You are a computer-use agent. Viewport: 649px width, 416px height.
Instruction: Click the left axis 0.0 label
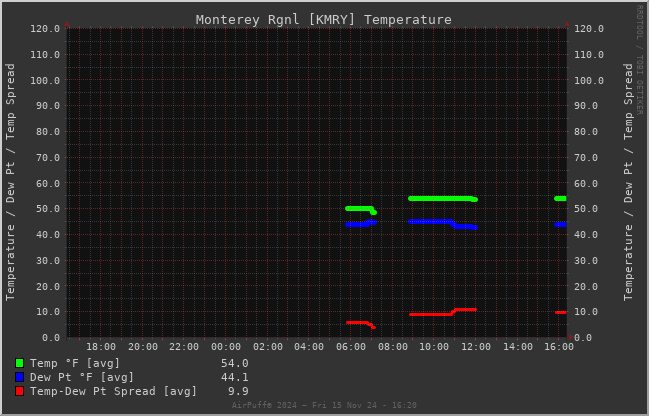click(51, 338)
